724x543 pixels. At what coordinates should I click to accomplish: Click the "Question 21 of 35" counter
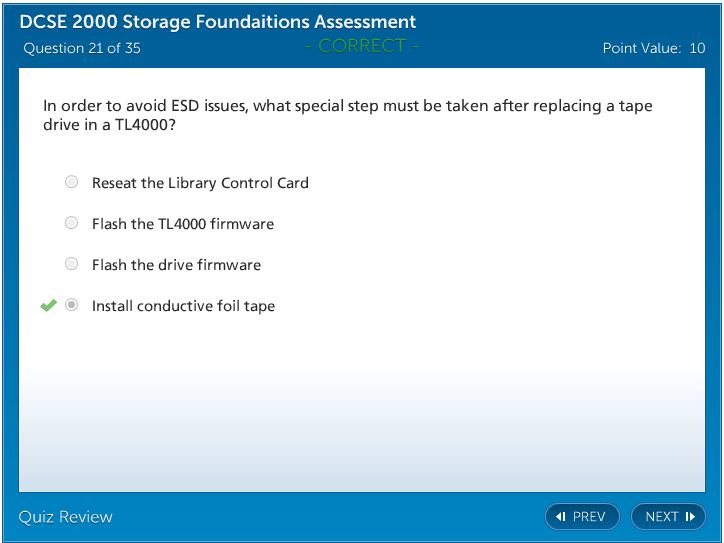[x=82, y=48]
